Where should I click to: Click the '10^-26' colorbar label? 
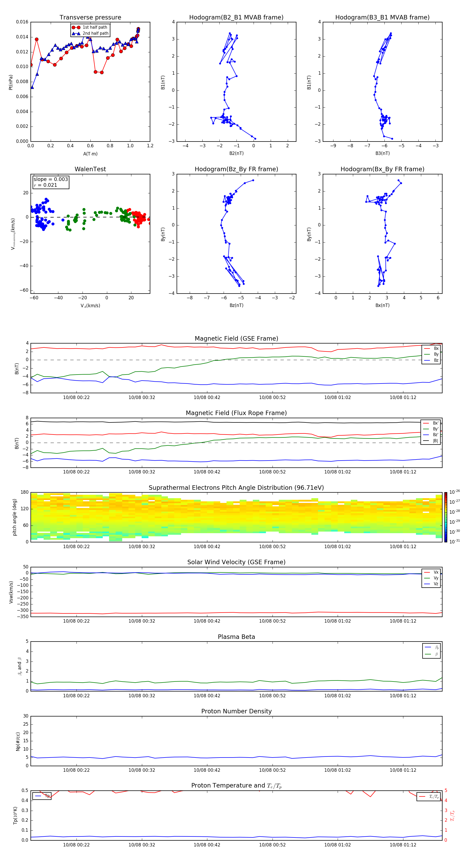pyautogui.click(x=455, y=492)
